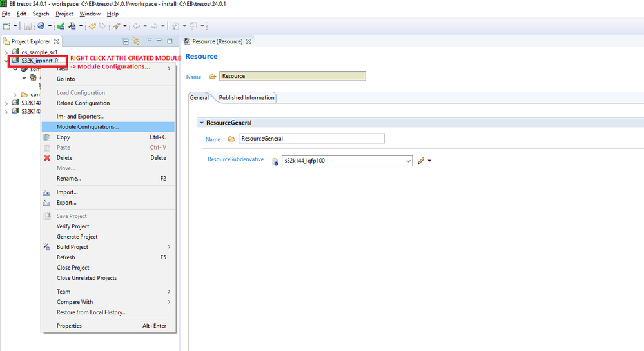Click the Back navigation arrow icon
This screenshot has height=351, width=644.
(x=137, y=26)
